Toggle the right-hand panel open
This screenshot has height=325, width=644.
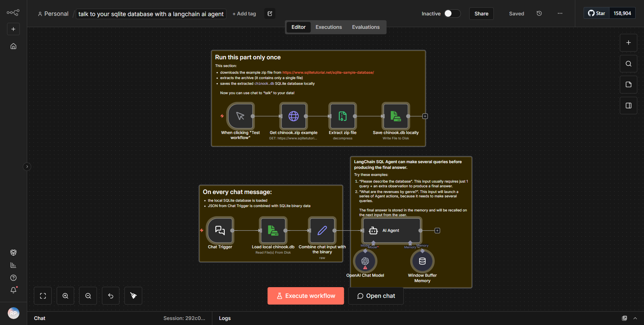click(x=628, y=105)
